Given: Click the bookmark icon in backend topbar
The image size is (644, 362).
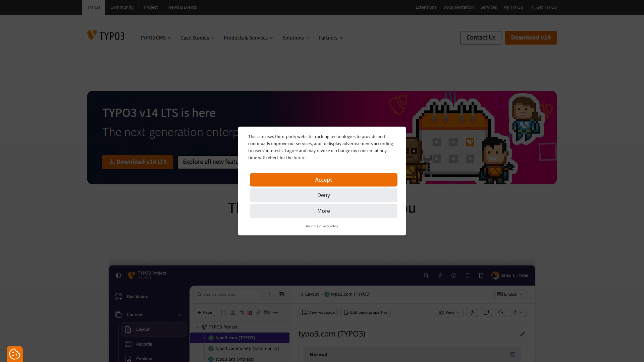Looking at the screenshot, I should click(x=468, y=276).
